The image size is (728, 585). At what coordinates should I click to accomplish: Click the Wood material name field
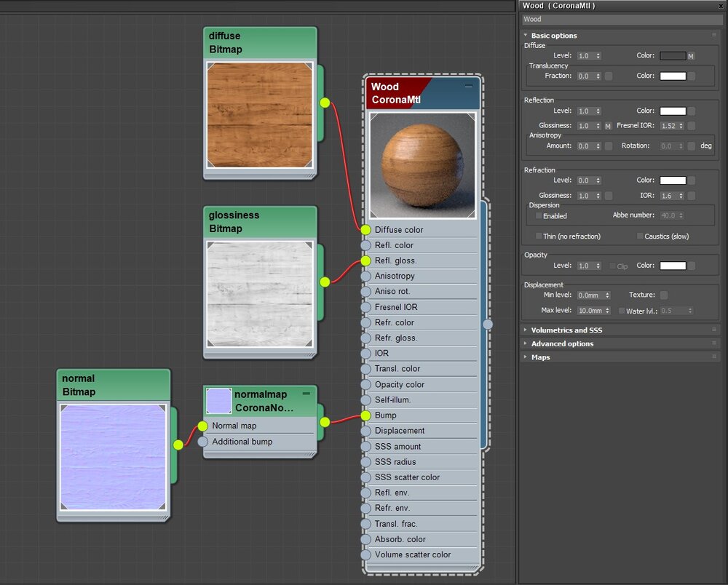pos(620,20)
